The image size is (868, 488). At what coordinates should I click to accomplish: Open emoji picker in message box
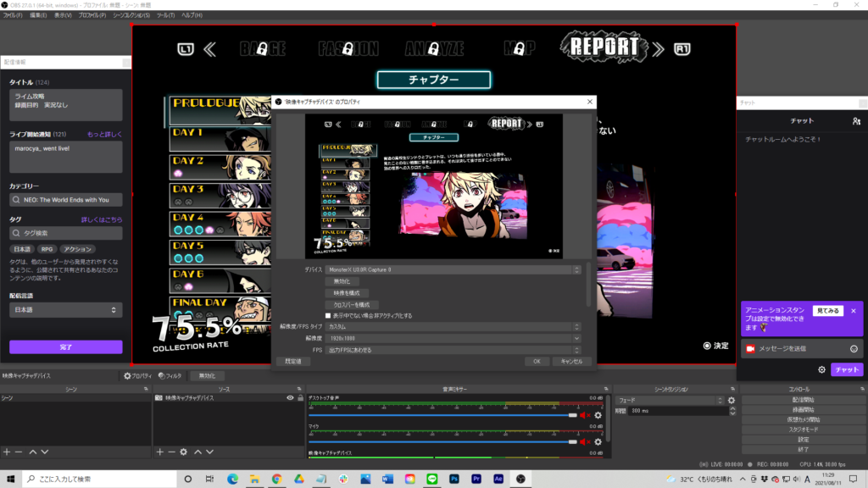pos(854,348)
